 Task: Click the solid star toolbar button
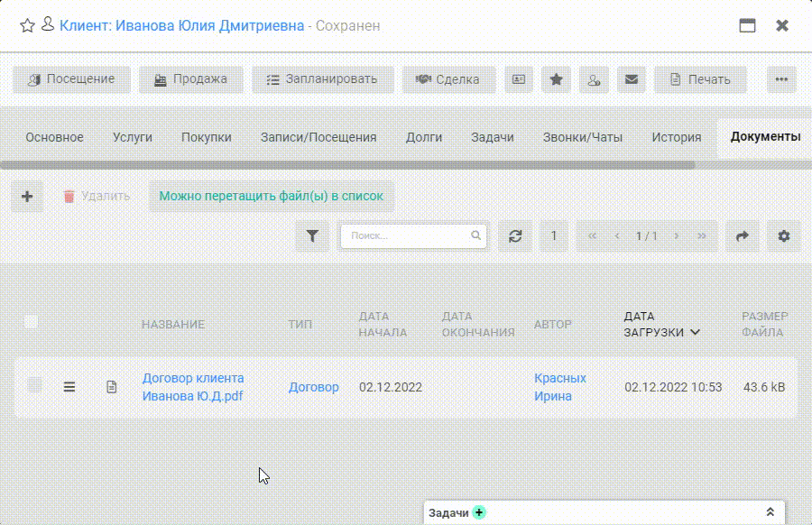click(x=556, y=79)
